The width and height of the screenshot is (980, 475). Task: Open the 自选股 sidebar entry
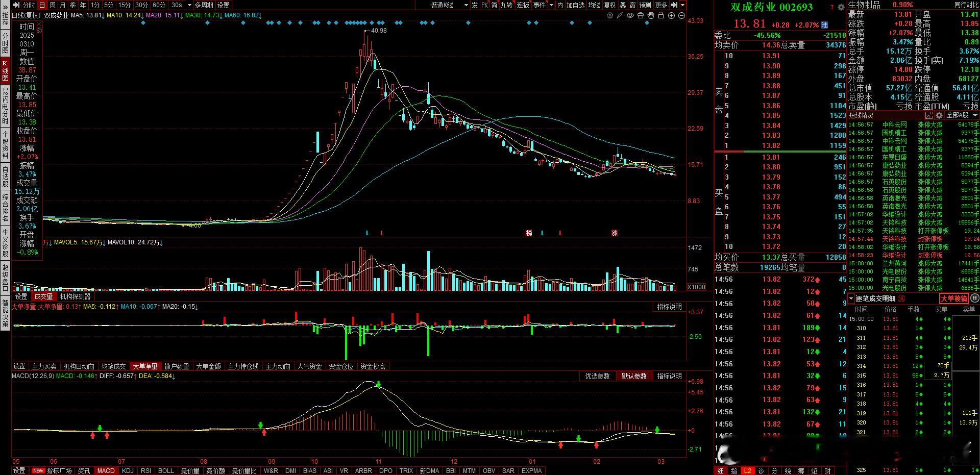point(5,177)
